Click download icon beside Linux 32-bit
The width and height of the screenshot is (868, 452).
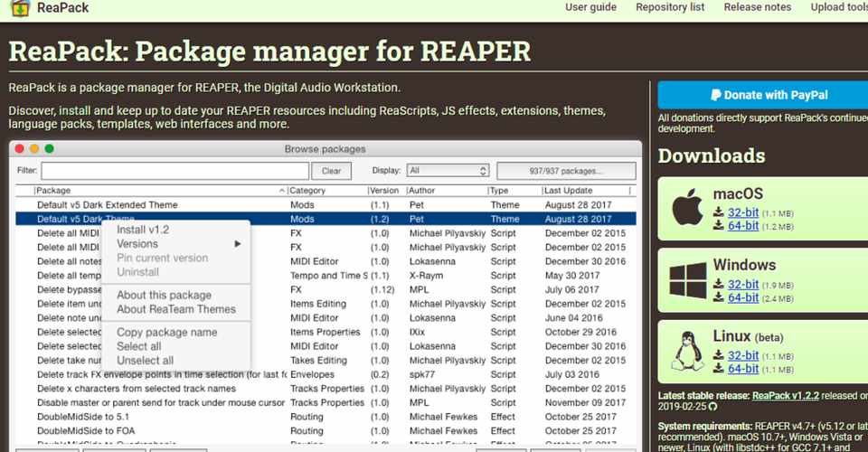coord(719,355)
